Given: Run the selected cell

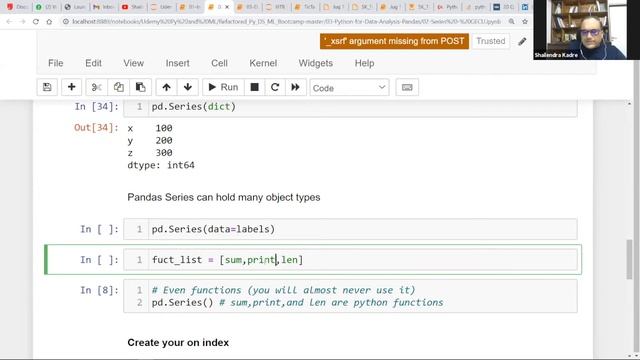Looking at the screenshot, I should click(223, 87).
